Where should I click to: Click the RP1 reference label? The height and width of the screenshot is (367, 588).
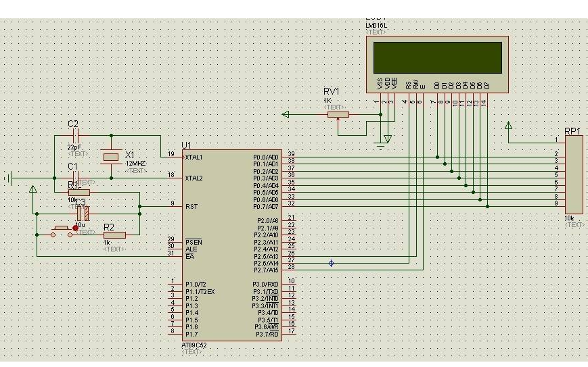pyautogui.click(x=572, y=131)
